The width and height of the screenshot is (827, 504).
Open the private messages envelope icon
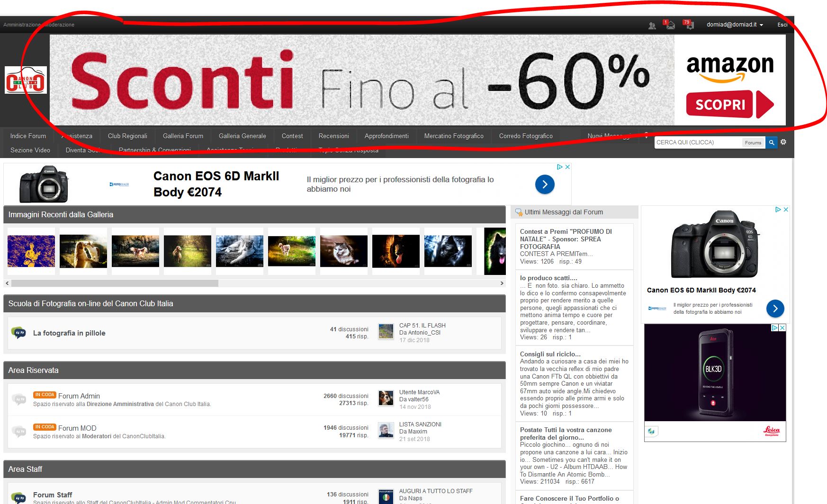tap(669, 25)
